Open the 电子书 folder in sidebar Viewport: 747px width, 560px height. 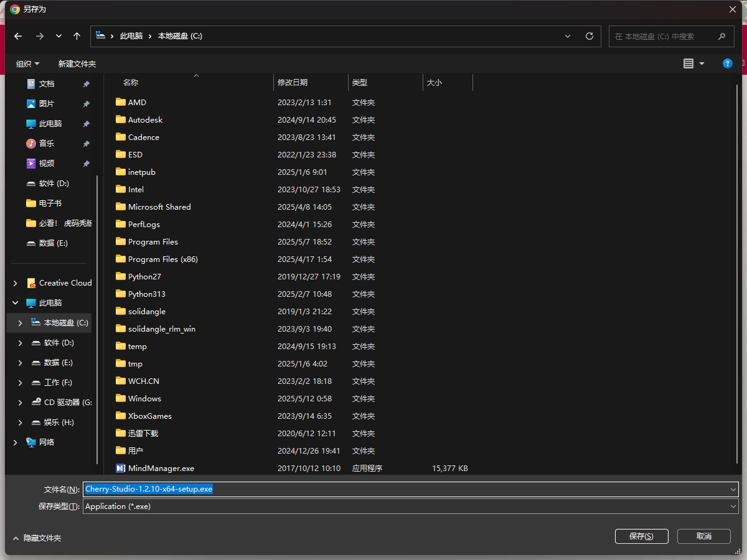click(x=50, y=203)
